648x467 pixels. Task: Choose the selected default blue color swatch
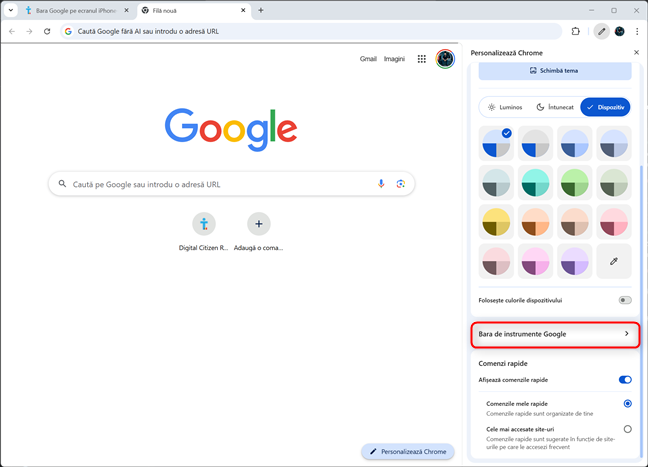pyautogui.click(x=496, y=143)
